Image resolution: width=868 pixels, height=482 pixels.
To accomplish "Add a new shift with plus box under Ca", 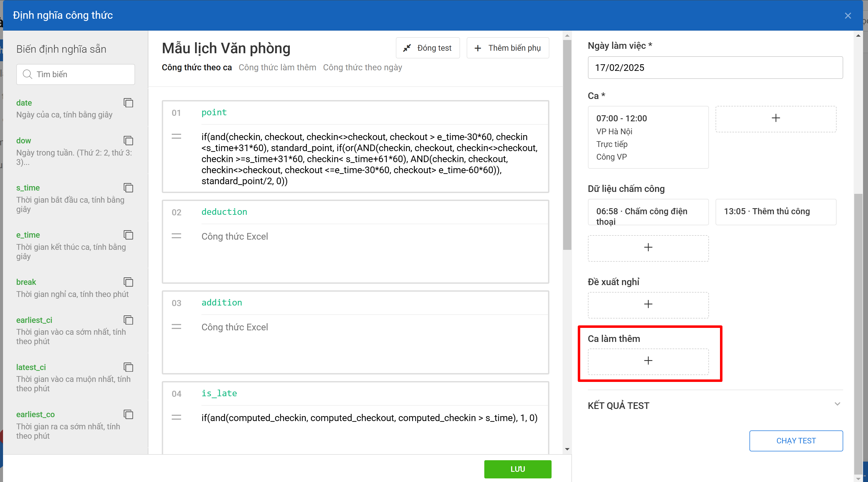I will 775,118.
